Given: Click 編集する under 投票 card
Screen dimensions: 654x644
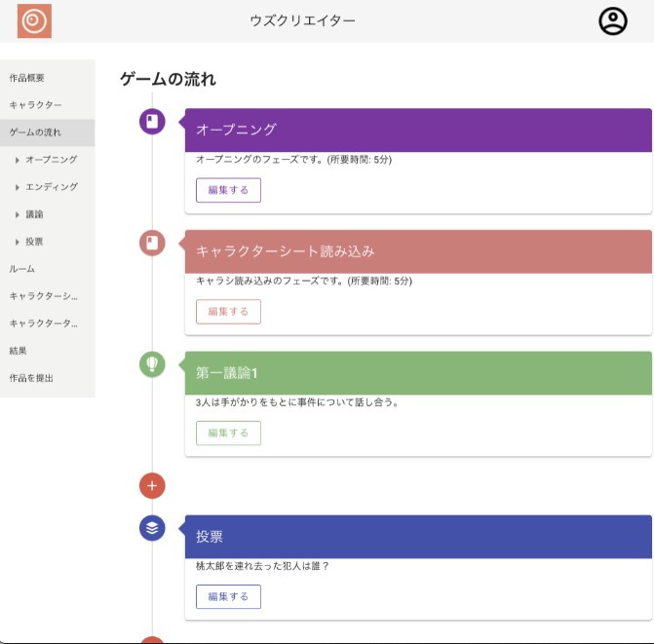Looking at the screenshot, I should 228,596.
